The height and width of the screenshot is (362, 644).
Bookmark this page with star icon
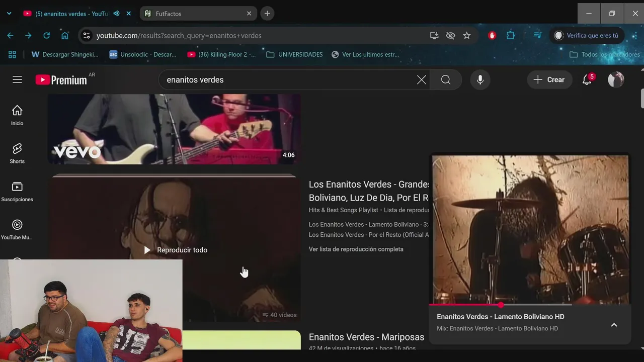click(466, 35)
